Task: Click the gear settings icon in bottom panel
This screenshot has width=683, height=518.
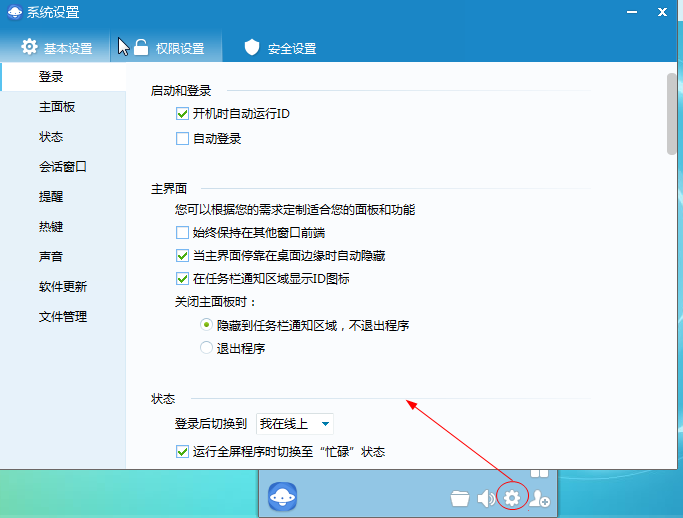Action: (x=512, y=497)
